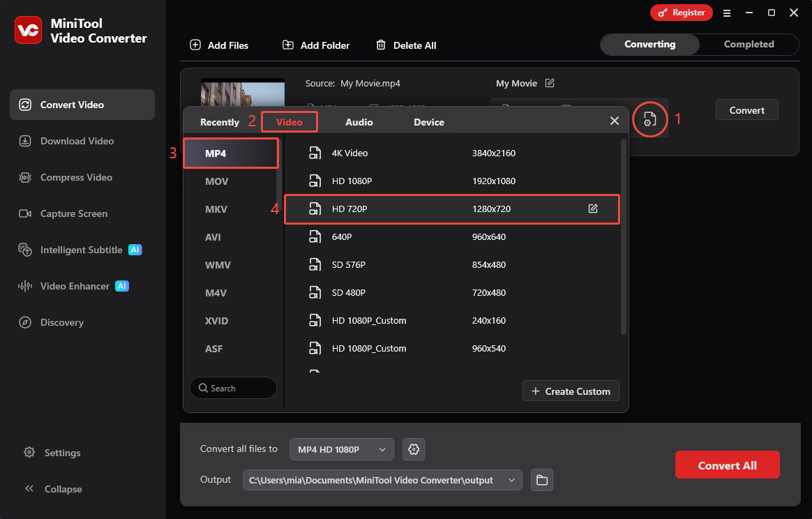The width and height of the screenshot is (812, 519).
Task: Open the output format settings icon
Action: (x=649, y=120)
